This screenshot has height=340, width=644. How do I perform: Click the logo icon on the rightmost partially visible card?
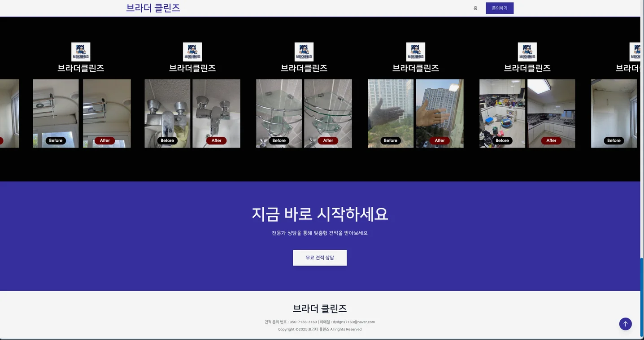pos(636,52)
